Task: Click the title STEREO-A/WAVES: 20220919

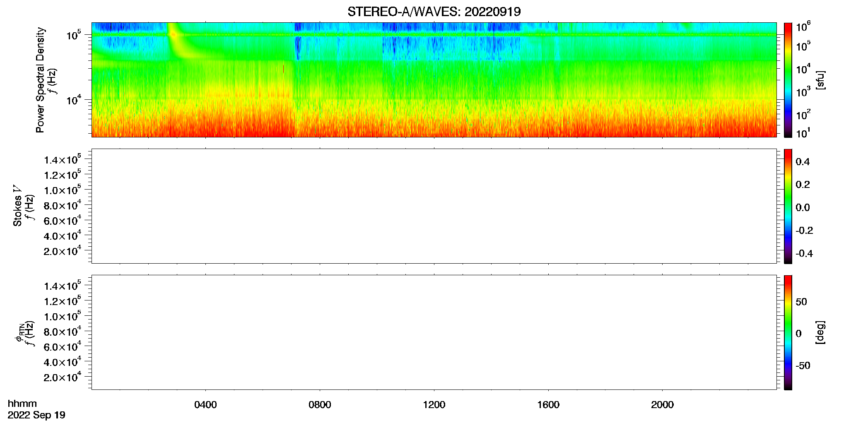Action: pos(434,12)
